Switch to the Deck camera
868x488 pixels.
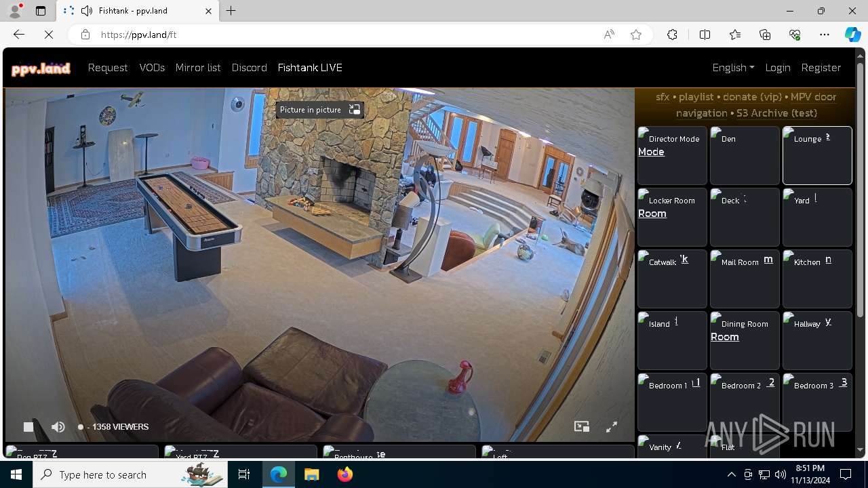[745, 217]
